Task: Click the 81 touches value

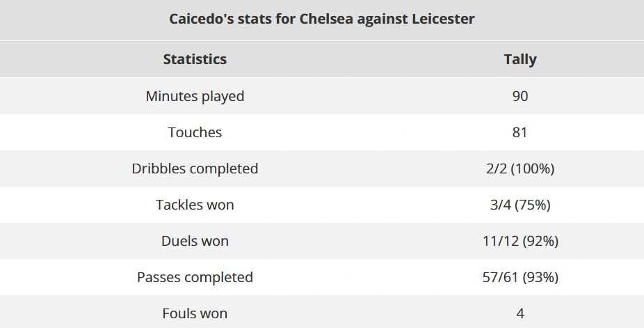Action: tap(520, 132)
